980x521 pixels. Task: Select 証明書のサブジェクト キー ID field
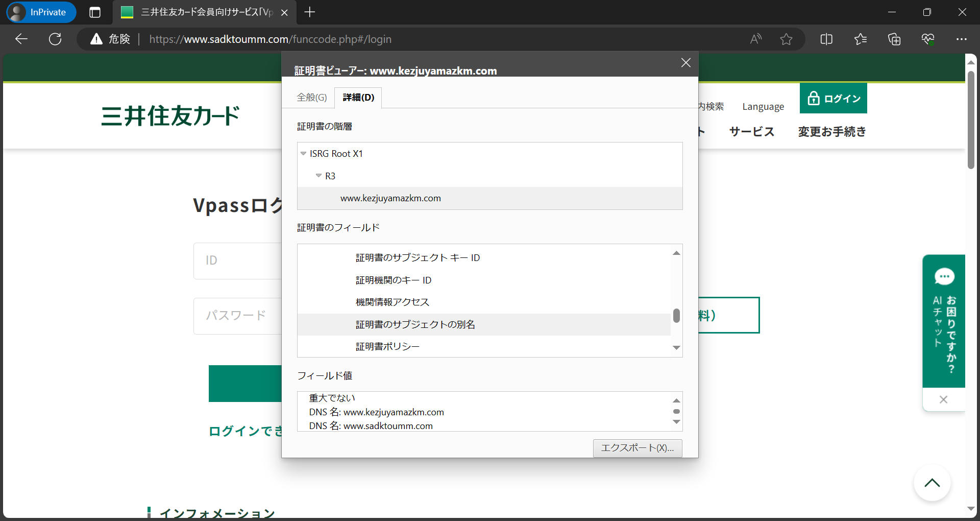(x=484, y=257)
